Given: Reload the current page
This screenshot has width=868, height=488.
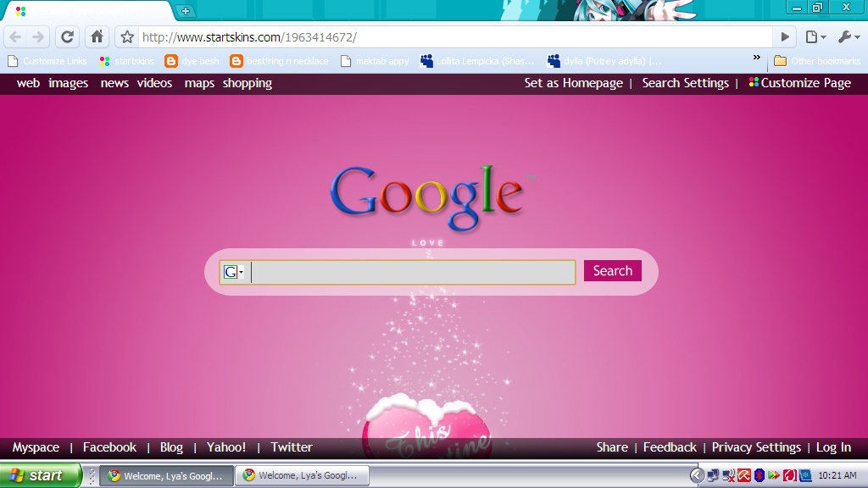Looking at the screenshot, I should click(x=67, y=36).
